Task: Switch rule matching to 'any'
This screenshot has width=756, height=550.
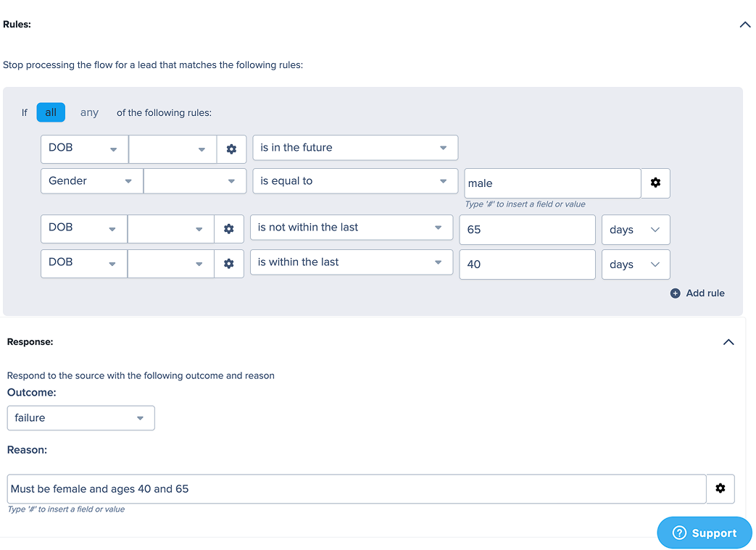Action: tap(89, 112)
